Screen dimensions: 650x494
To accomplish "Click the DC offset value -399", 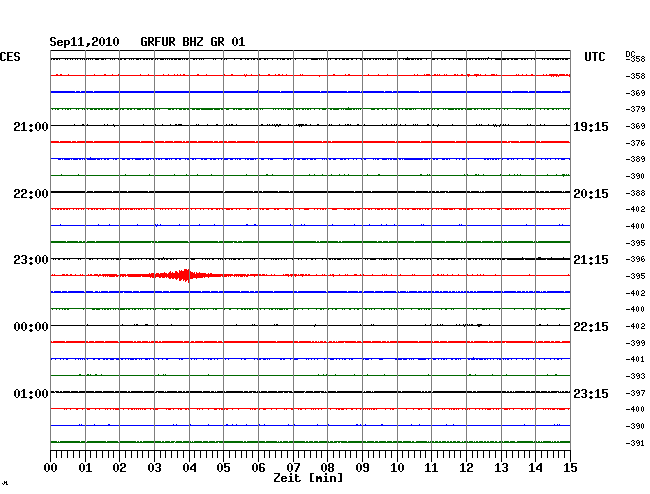I will (635, 343).
